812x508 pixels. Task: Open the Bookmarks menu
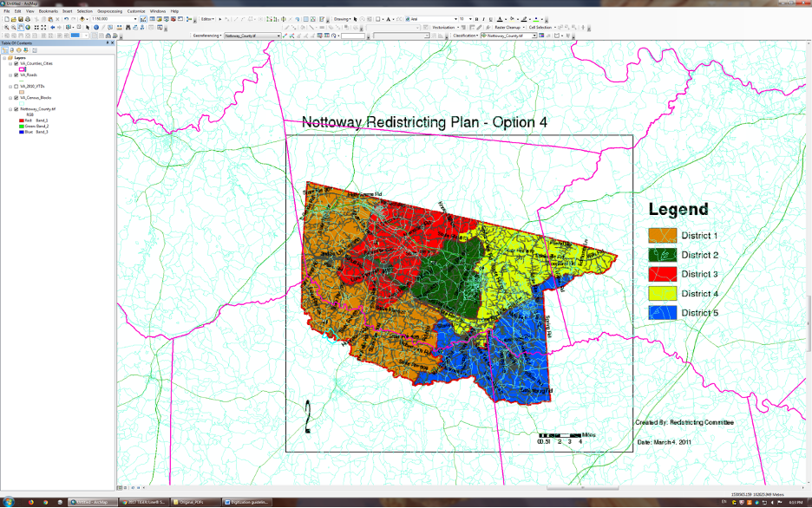click(49, 10)
